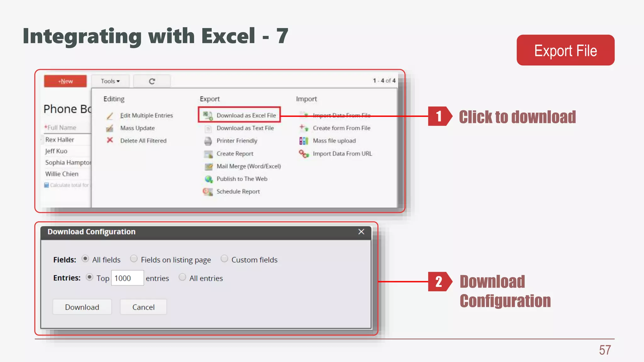The height and width of the screenshot is (362, 644).
Task: Choose Printer Friendly export option
Action: 237,141
